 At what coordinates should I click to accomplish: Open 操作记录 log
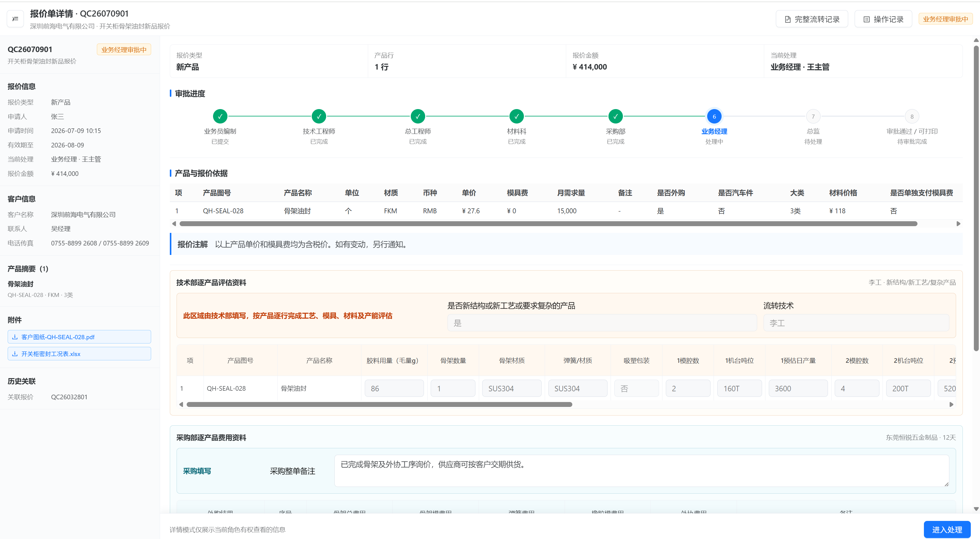(883, 19)
